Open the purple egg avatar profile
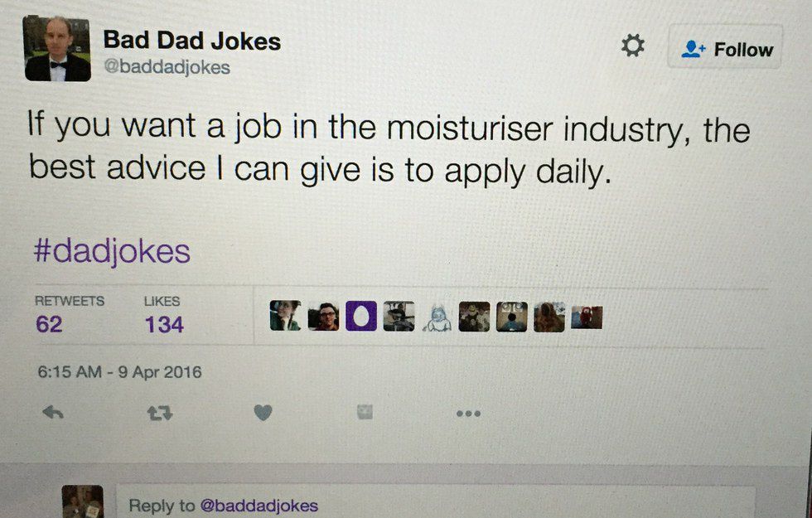 click(360, 316)
